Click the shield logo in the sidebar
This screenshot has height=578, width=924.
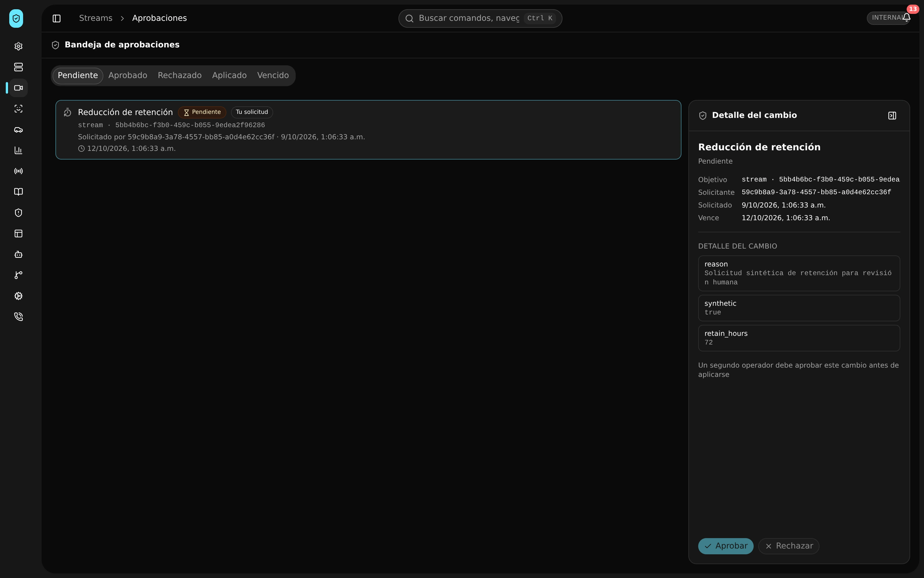16,18
